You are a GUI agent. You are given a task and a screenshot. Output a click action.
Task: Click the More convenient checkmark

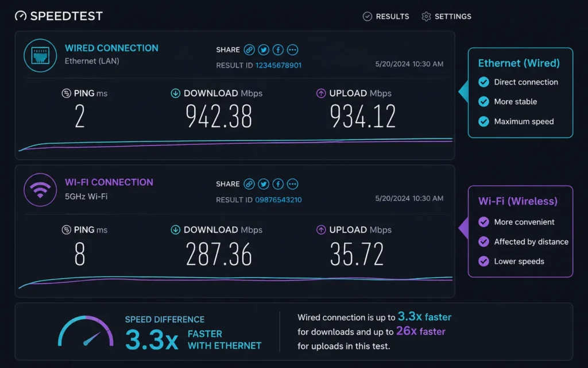(483, 222)
